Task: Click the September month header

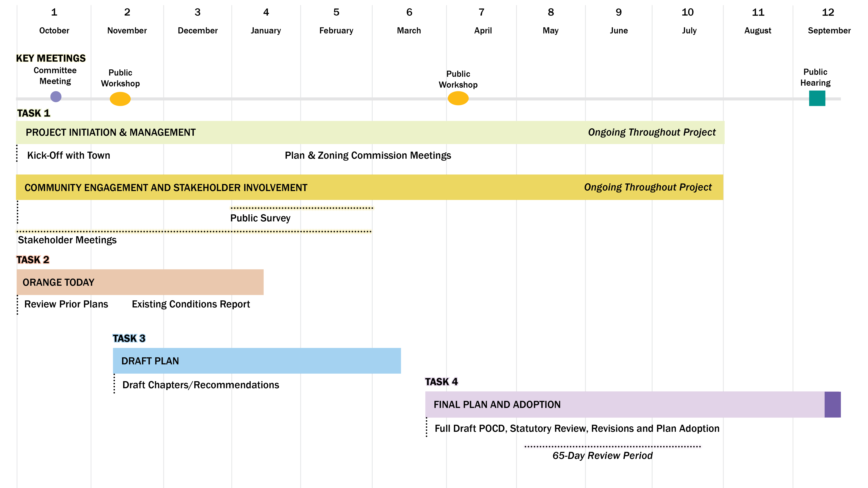Action: pos(829,30)
